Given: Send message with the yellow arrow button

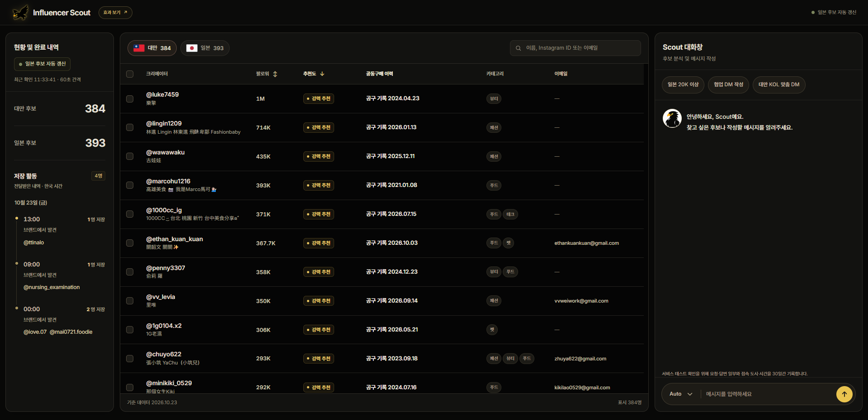Looking at the screenshot, I should (844, 394).
